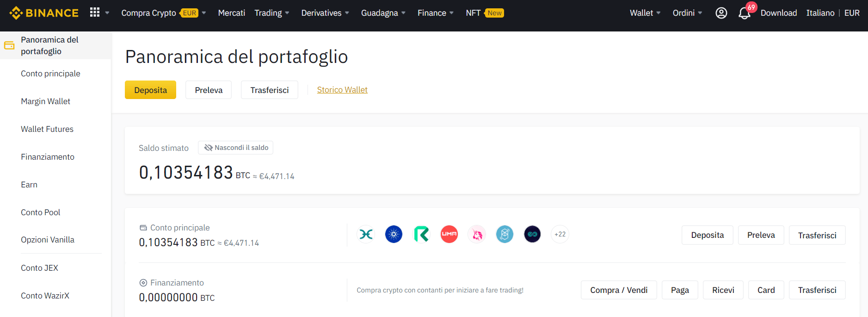
Task: Open the Storico Wallet link
Action: [x=342, y=90]
